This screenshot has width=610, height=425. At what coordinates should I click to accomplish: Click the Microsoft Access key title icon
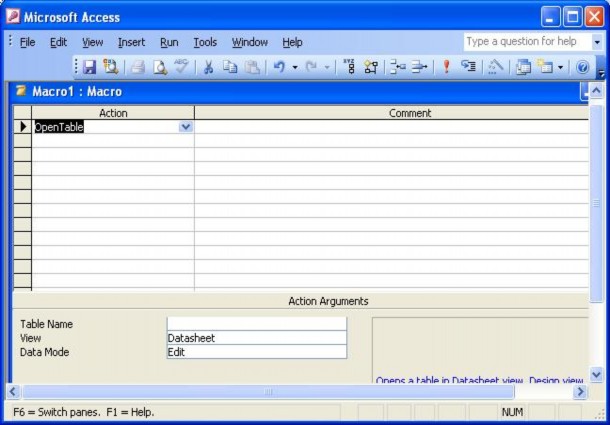click(x=13, y=17)
